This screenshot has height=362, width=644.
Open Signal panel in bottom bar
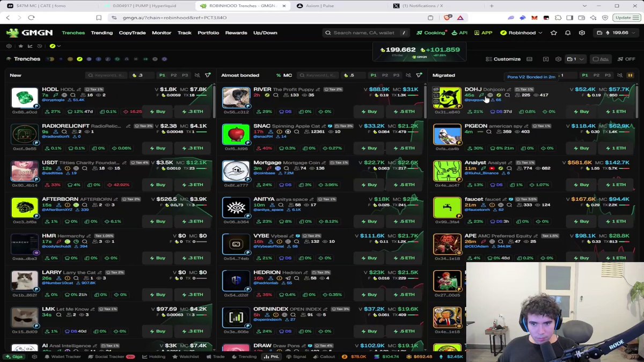point(296,357)
